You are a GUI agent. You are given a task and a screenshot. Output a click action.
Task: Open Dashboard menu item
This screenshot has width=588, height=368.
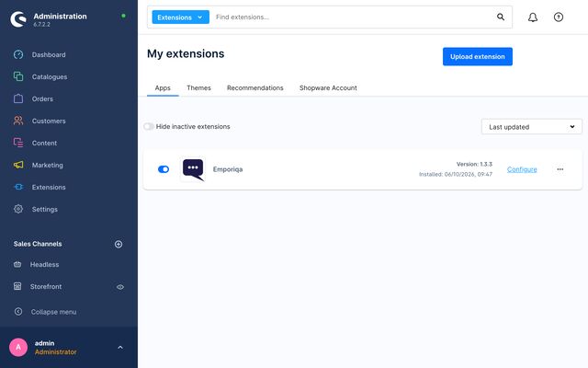(49, 55)
